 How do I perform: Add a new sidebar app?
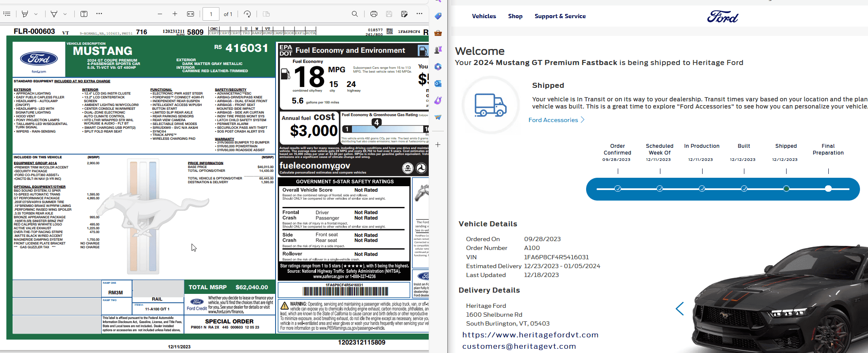pyautogui.click(x=438, y=145)
